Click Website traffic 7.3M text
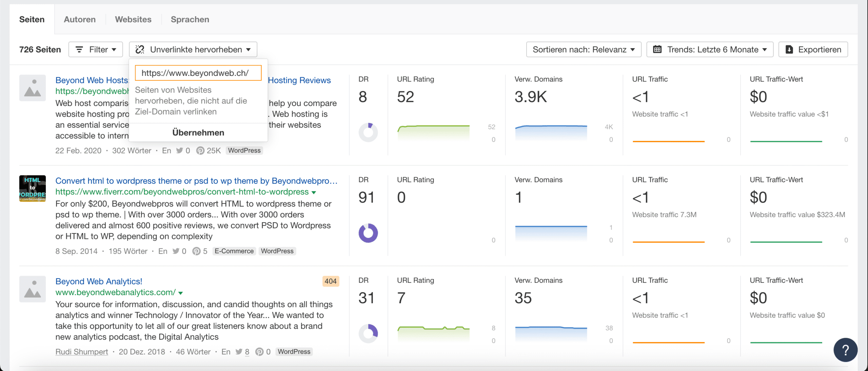The image size is (868, 371). tap(664, 215)
